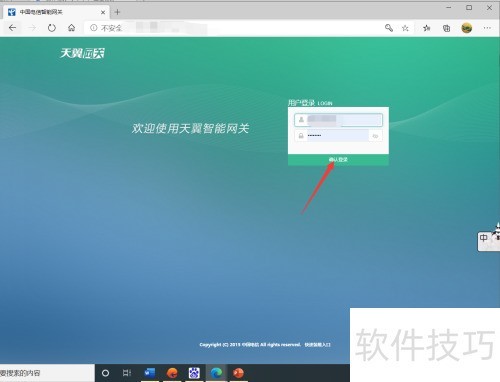
Task: Focus the username input field
Action: (x=338, y=120)
